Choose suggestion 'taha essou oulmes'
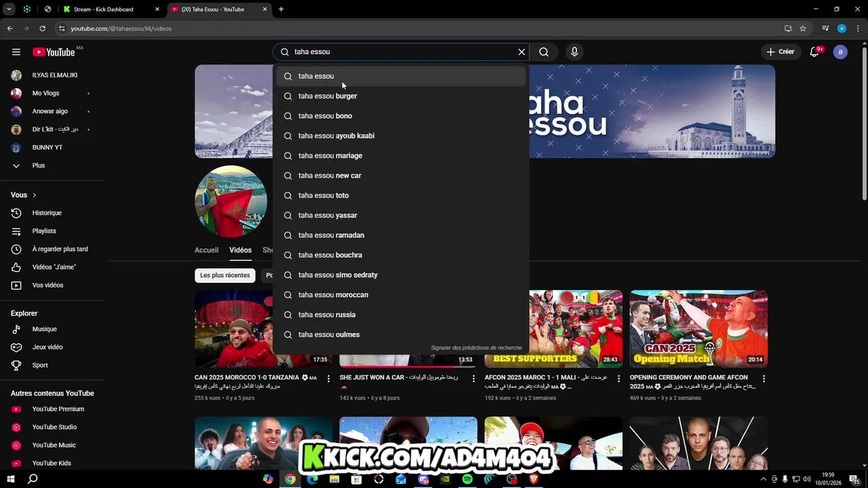Image resolution: width=868 pixels, height=488 pixels. tap(401, 335)
